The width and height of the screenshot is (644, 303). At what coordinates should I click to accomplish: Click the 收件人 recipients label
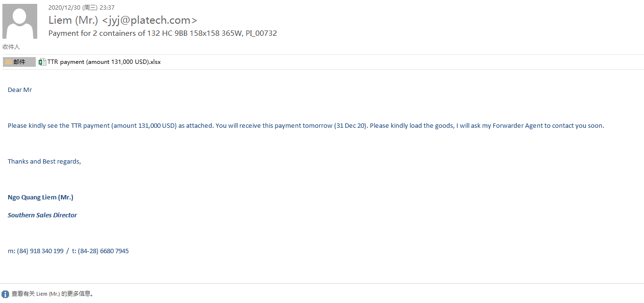click(11, 47)
